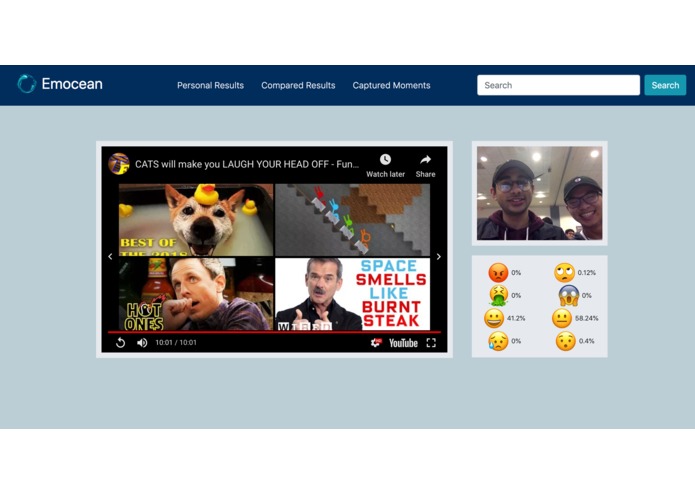
Task: Click the 41.2% happiness value
Action: 516,318
